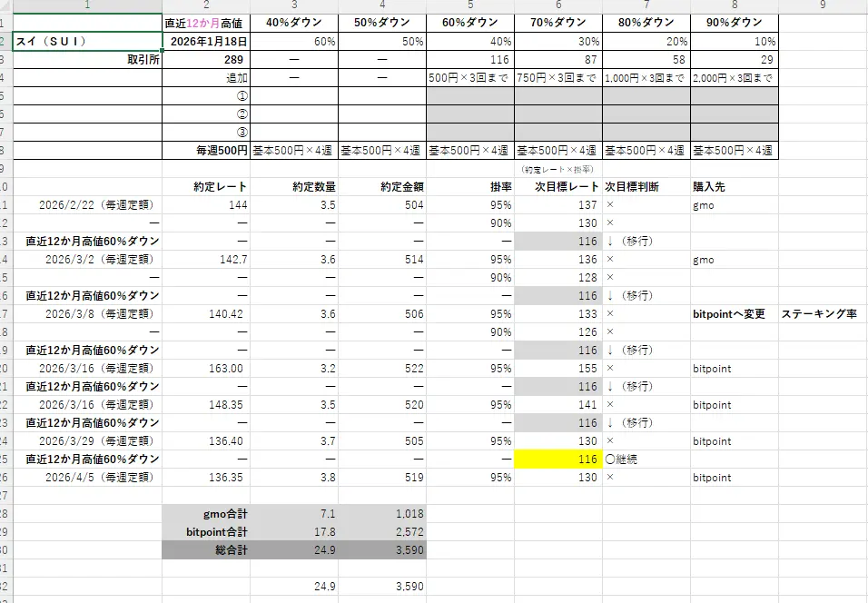Select row header 3
868x603 pixels.
7,58
